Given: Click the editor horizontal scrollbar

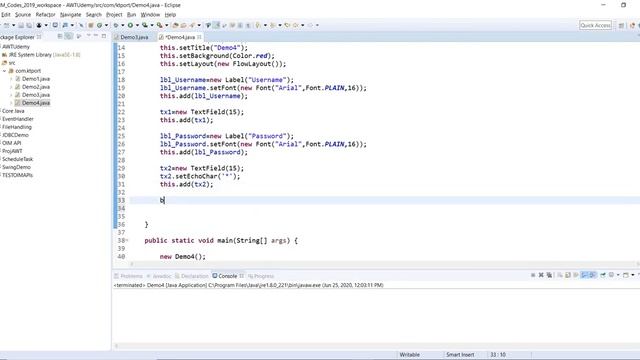Looking at the screenshot, I should [x=384, y=264].
